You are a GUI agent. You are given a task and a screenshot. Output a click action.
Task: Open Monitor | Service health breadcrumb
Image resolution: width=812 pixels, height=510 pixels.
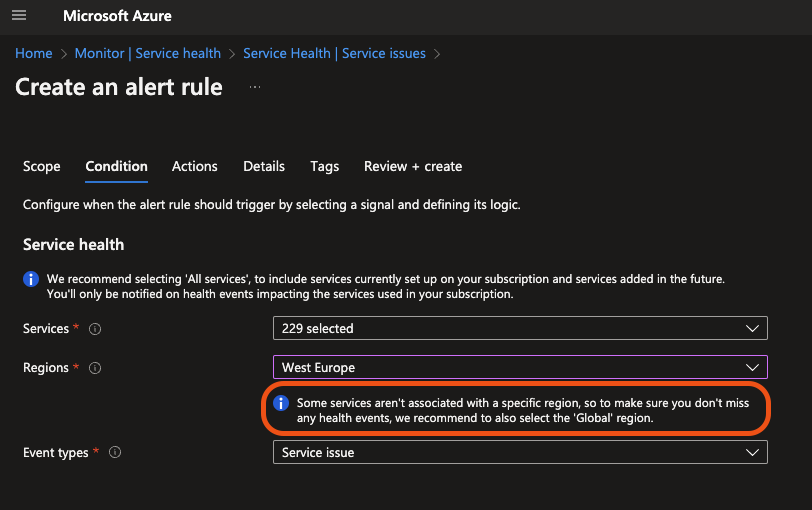pos(148,53)
